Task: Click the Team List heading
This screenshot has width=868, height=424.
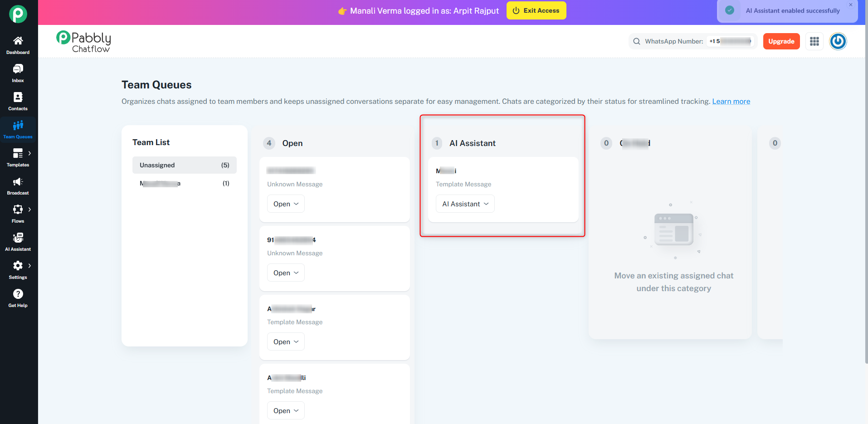Action: [x=151, y=142]
